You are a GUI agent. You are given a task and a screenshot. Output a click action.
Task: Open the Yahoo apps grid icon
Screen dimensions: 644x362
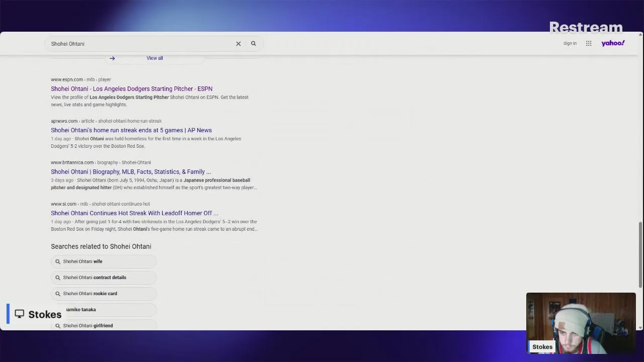click(x=589, y=43)
